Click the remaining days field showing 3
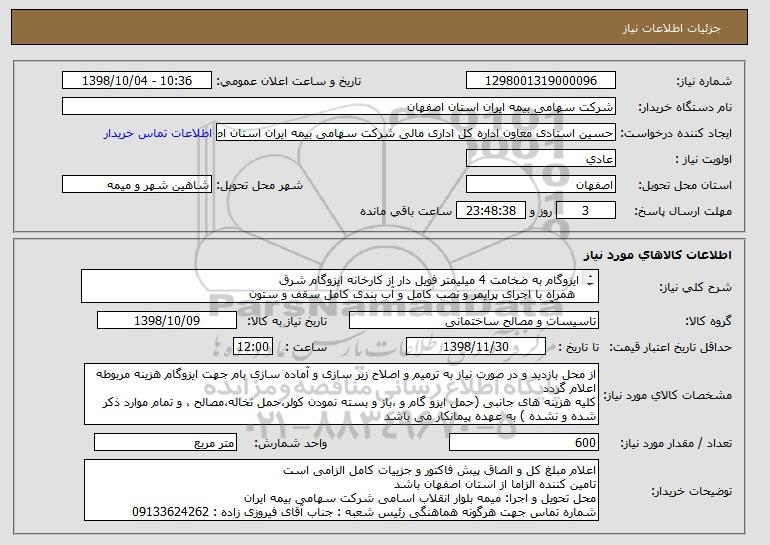Screen dimensions: 770x545 [585, 211]
